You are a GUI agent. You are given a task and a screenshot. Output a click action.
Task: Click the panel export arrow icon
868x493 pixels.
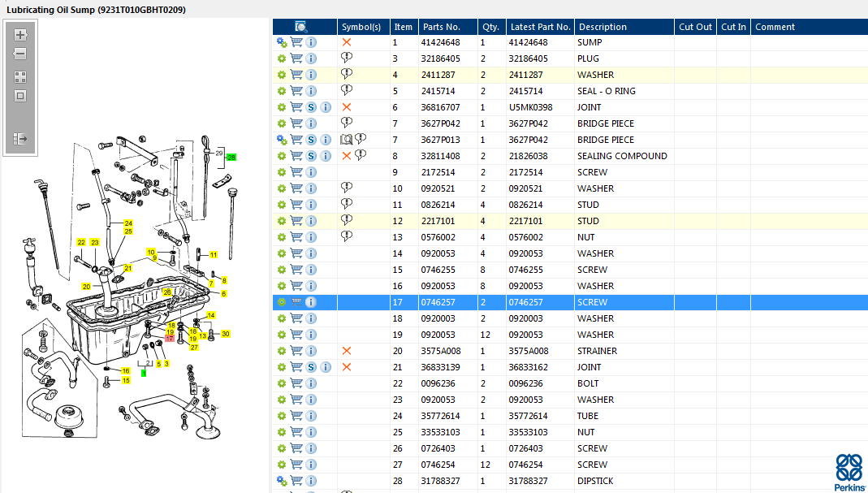[20, 139]
